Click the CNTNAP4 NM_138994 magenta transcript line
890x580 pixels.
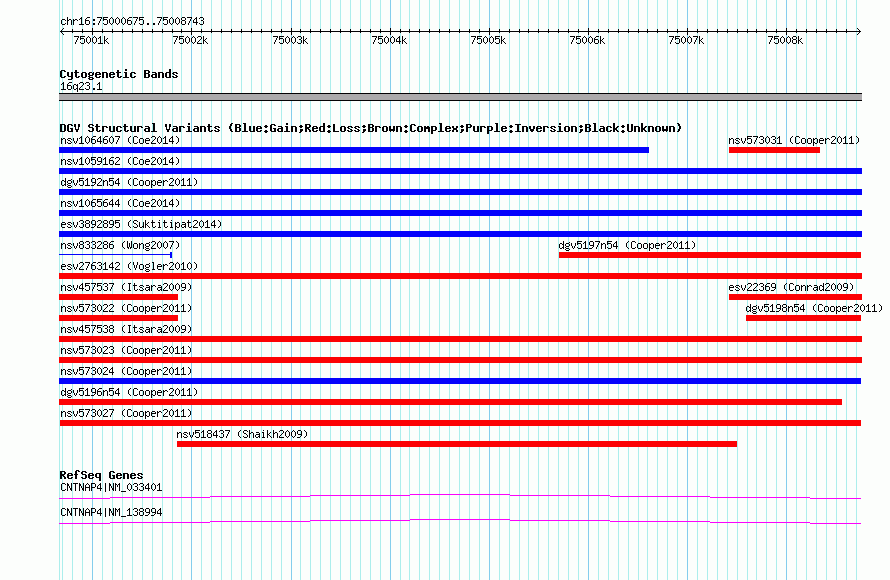[460, 522]
